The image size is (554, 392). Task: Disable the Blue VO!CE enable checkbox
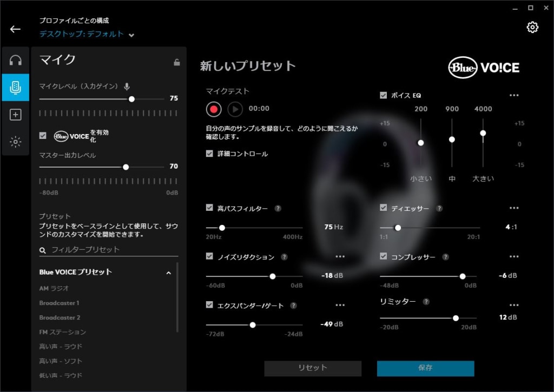tap(43, 136)
